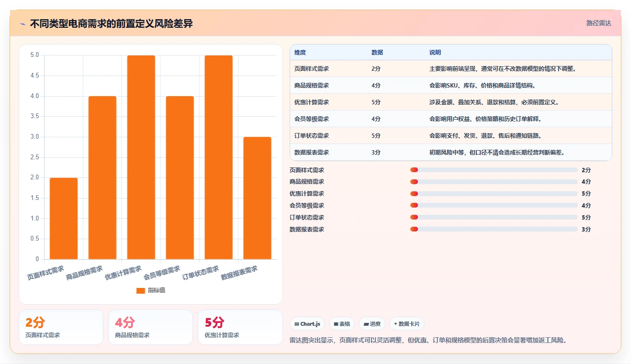
Task: Click the 指标值 legend label
Action: [157, 290]
